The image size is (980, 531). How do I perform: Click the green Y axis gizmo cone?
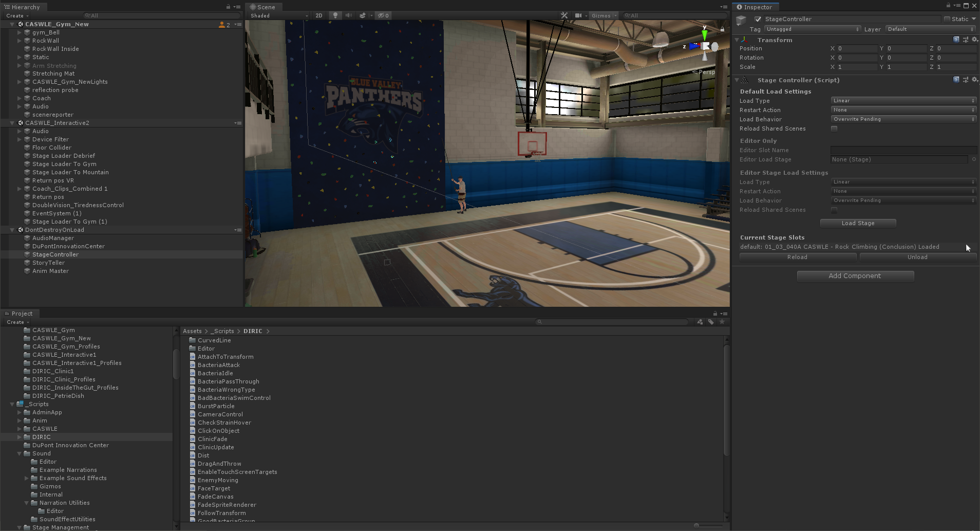(x=705, y=34)
